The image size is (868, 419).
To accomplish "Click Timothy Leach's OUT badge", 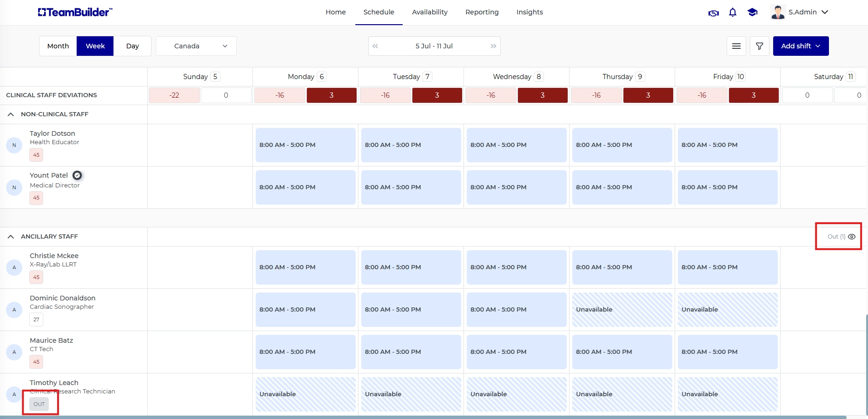I will (x=39, y=404).
